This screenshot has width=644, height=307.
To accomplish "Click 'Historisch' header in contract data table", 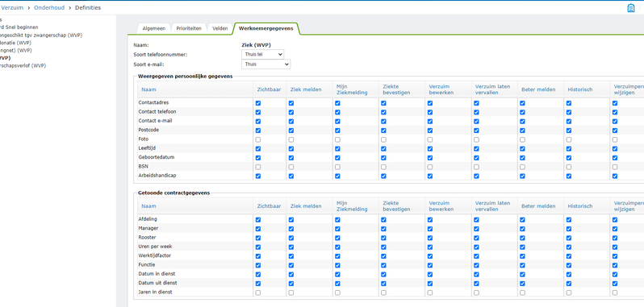I will 580,205.
